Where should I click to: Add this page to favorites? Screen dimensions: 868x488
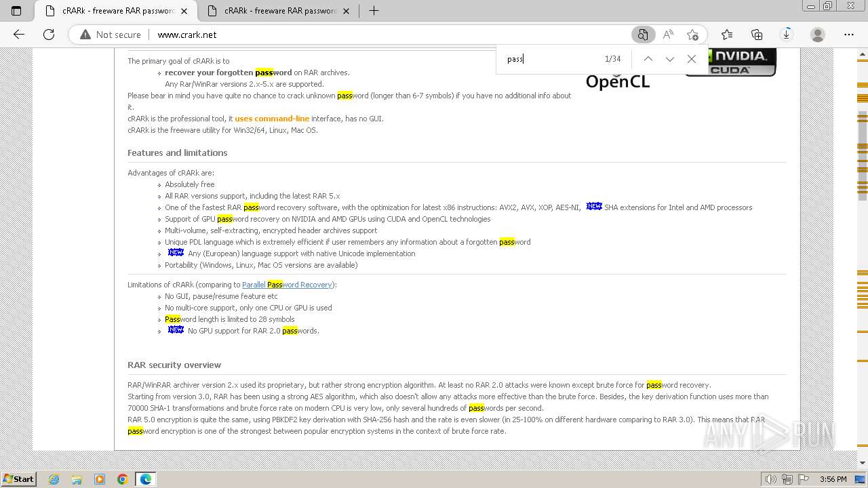coord(692,35)
